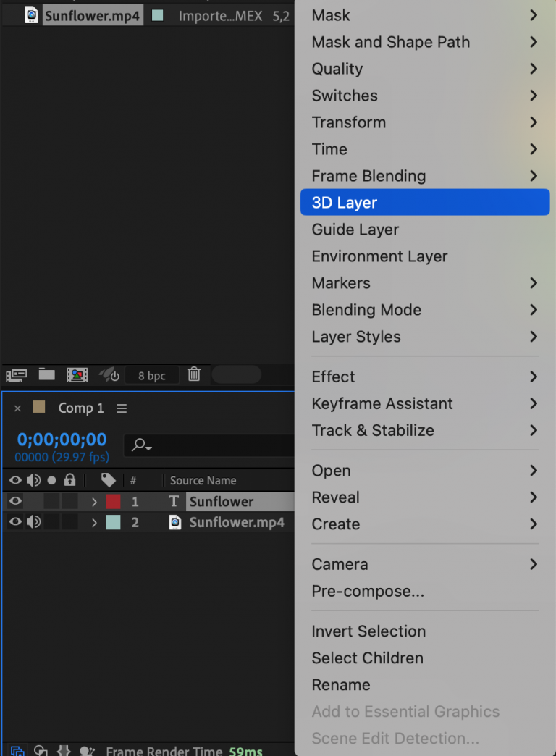The image size is (556, 756).
Task: Toggle the Transfer Controls pane icon
Action: 41,751
